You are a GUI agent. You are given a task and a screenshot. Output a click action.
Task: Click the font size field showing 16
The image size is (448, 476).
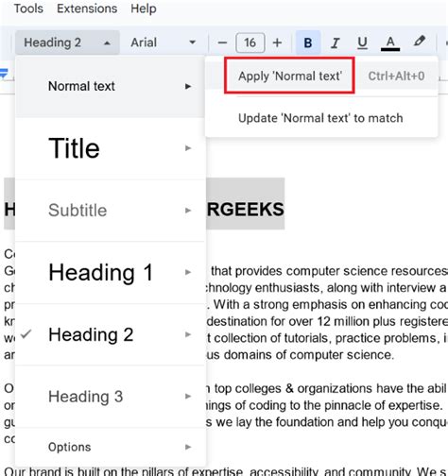250,42
